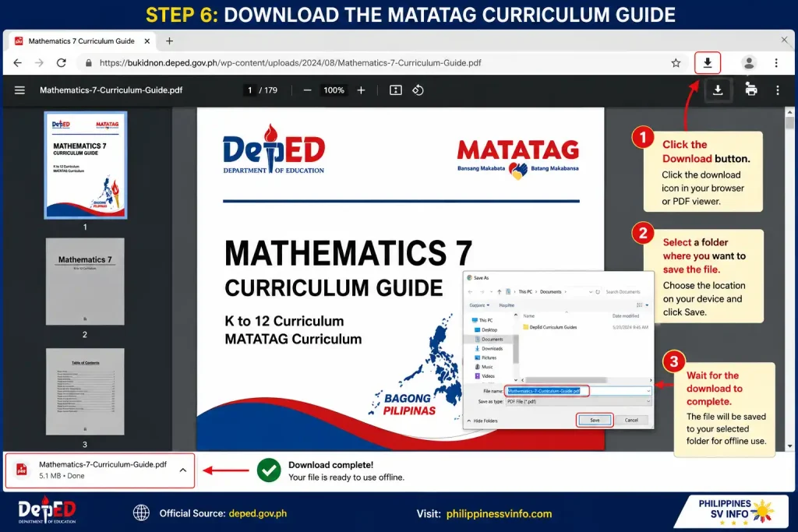
Task: Go forward with the browser forward arrow
Action: tap(39, 62)
